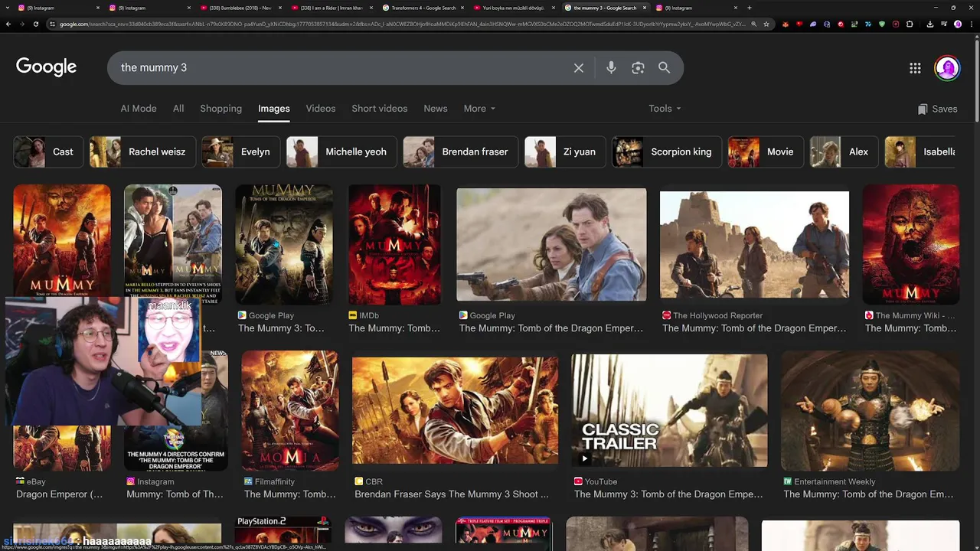This screenshot has height=551, width=980.
Task: Switch to the I am a Rider tab
Action: pyautogui.click(x=332, y=8)
